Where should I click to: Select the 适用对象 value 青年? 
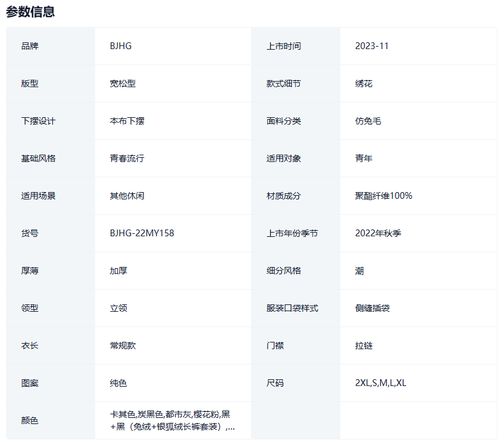[364, 158]
